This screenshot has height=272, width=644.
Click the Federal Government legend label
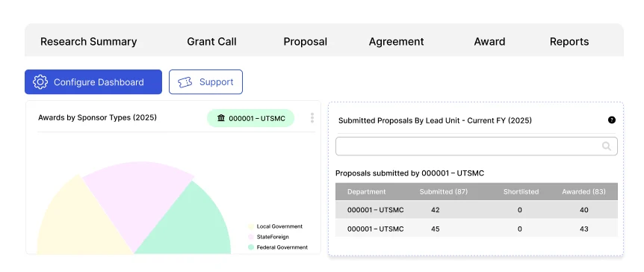click(282, 247)
